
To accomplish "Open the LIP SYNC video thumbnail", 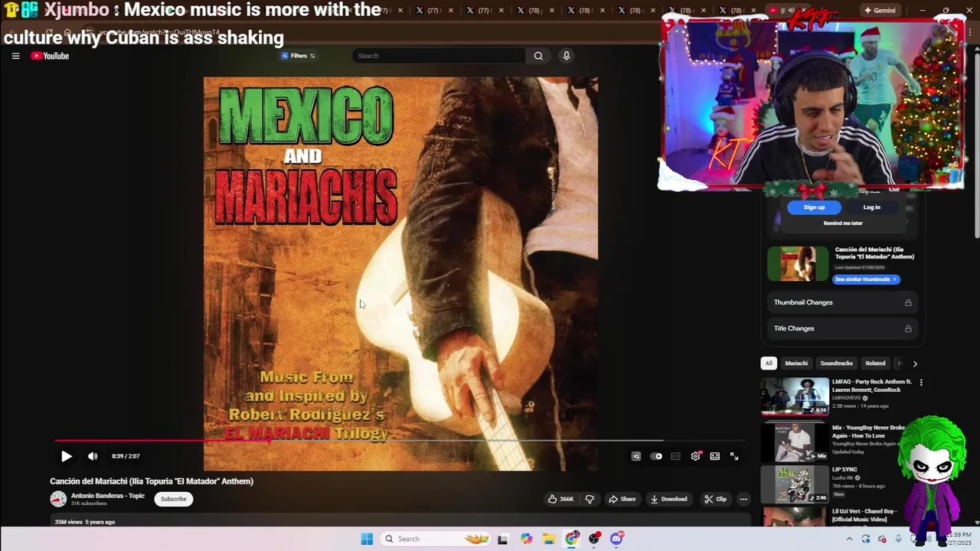I will pyautogui.click(x=795, y=484).
